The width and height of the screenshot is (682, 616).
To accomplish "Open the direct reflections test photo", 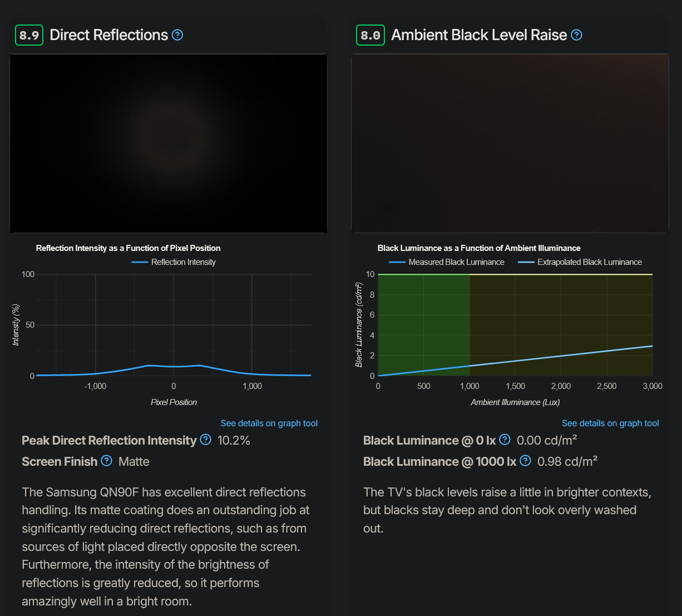I will click(x=169, y=143).
